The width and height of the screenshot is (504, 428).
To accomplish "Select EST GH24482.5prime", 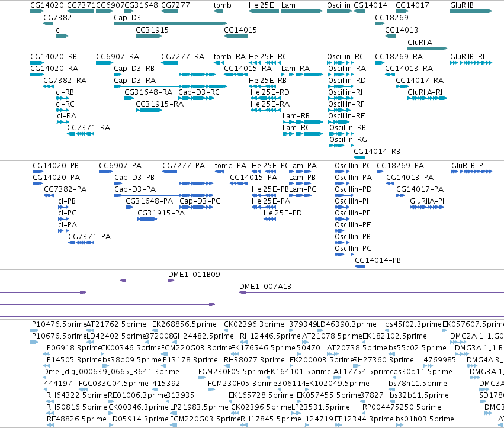I will pos(175,342).
